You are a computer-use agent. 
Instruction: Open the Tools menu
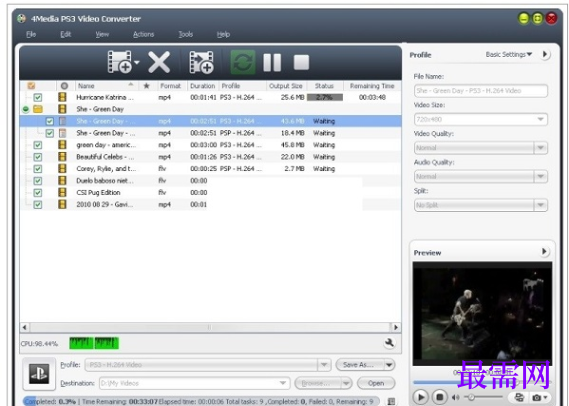pos(185,34)
